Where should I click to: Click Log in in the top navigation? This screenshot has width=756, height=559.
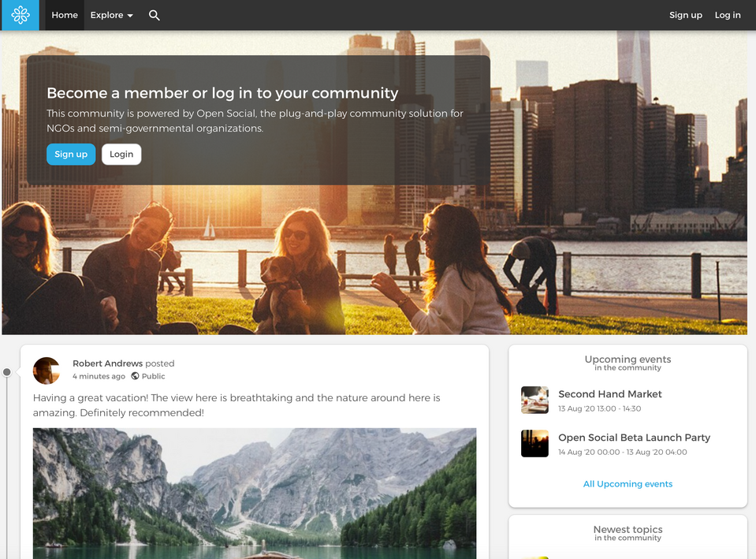click(727, 15)
